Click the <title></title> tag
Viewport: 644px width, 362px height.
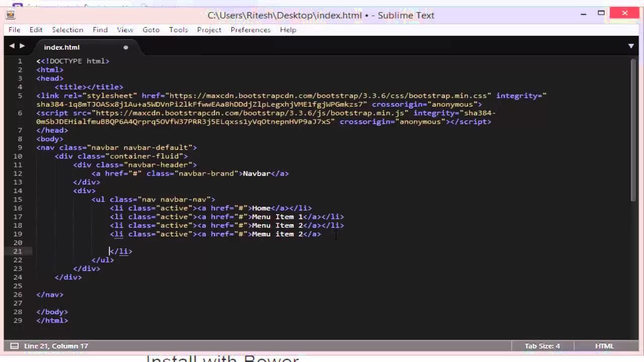pos(89,87)
